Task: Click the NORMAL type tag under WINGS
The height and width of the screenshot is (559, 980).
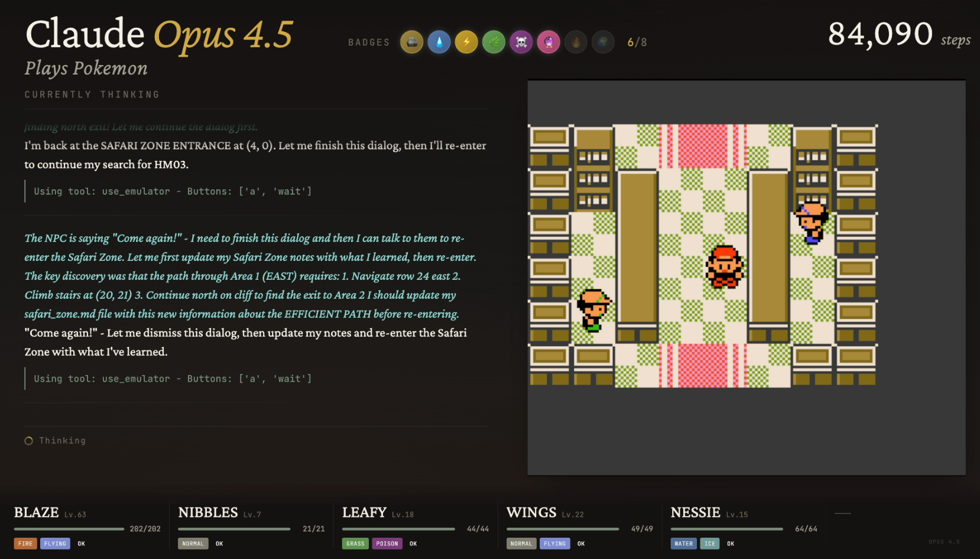Action: [521, 544]
